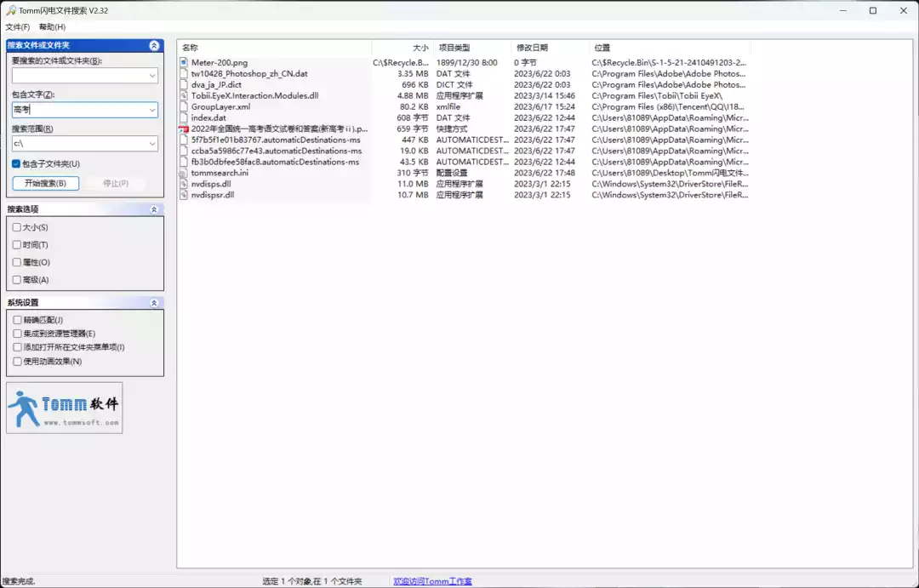The image size is (919, 588).
Task: Collapse the 搜索文件或文件夹 panel
Action: (x=154, y=45)
